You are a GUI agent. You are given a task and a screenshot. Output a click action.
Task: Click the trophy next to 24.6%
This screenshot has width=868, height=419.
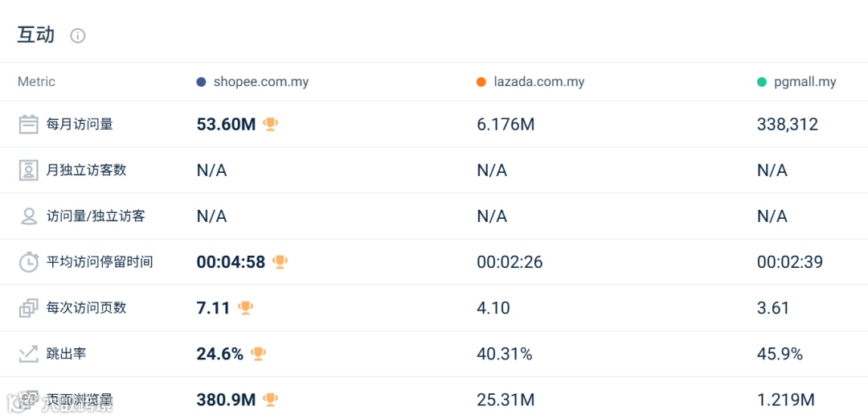tap(258, 354)
